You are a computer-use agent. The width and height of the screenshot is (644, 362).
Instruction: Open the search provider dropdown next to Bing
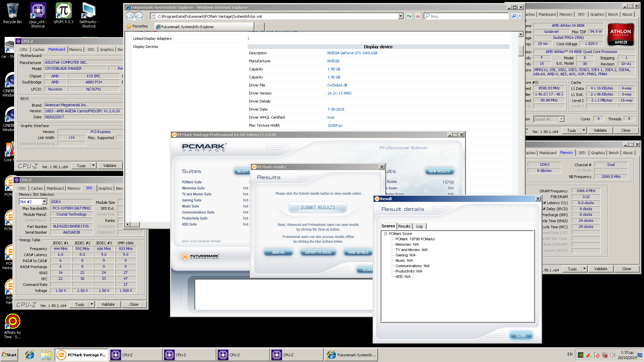pyautogui.click(x=520, y=16)
